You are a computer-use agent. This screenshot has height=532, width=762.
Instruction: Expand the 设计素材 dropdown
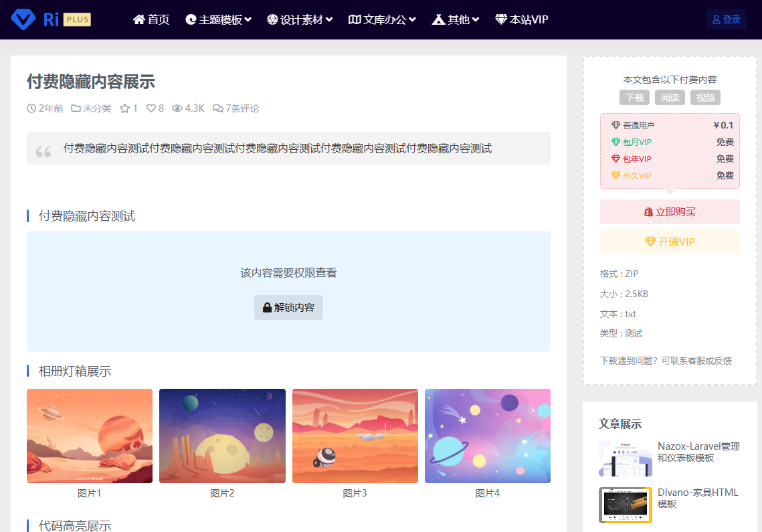[x=300, y=19]
